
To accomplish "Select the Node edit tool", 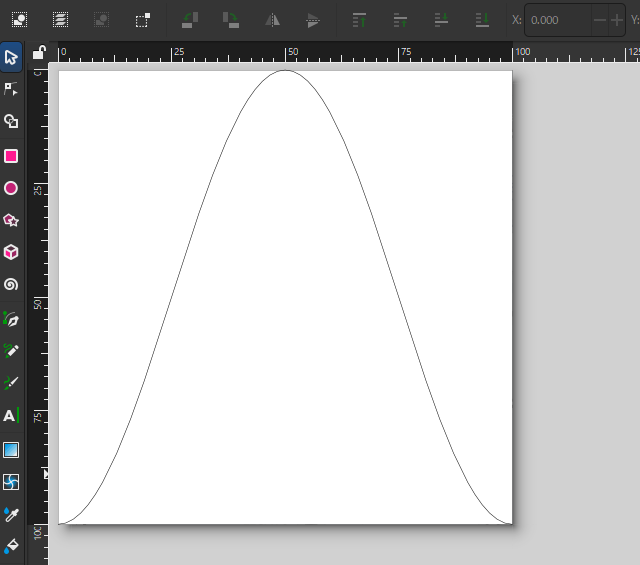I will pos(11,89).
